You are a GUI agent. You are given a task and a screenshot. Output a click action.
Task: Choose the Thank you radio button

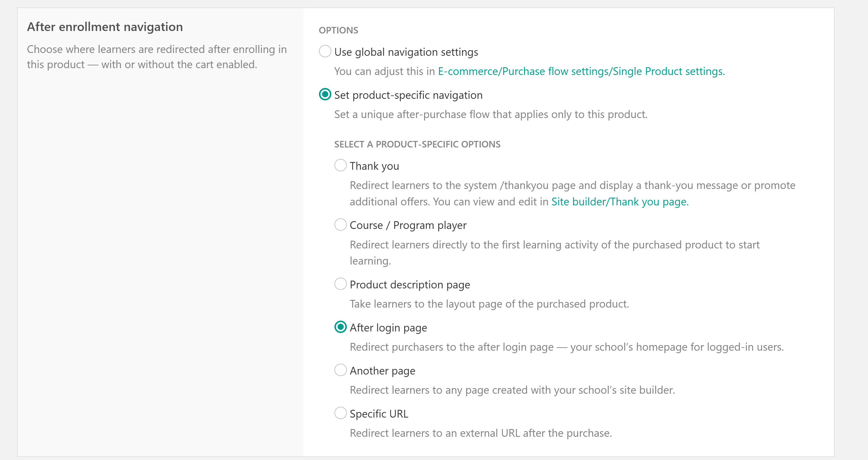tap(340, 165)
